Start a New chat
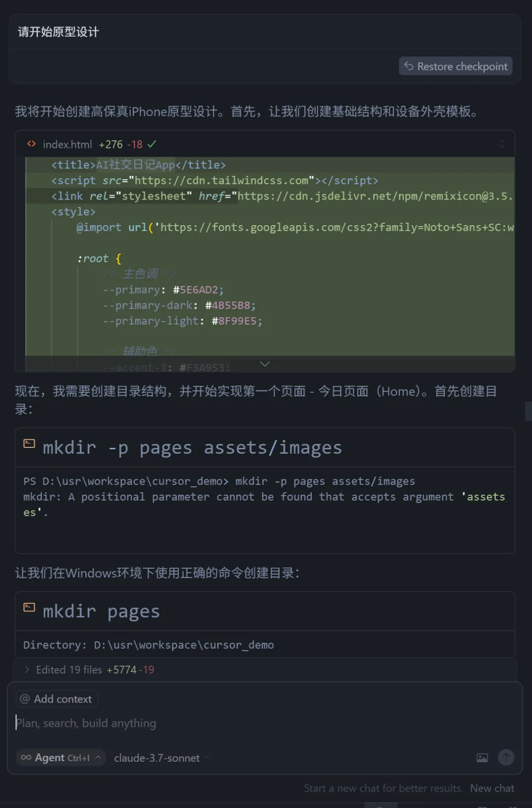 [x=492, y=788]
